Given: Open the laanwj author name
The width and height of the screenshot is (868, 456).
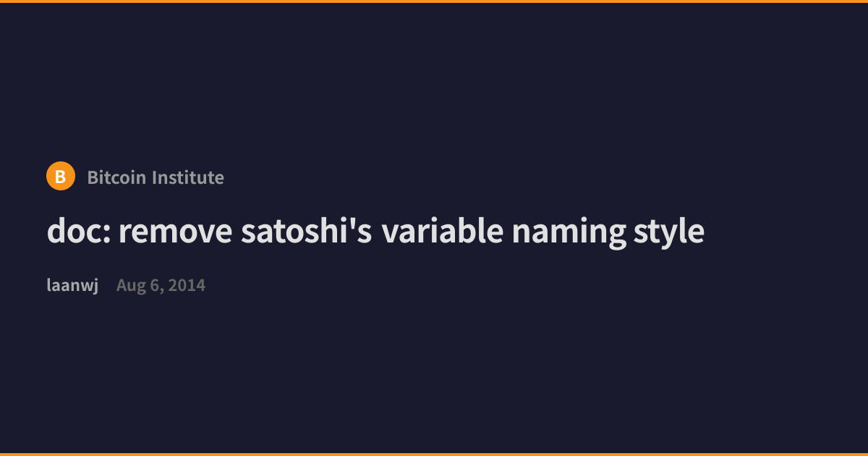Looking at the screenshot, I should click(x=72, y=285).
